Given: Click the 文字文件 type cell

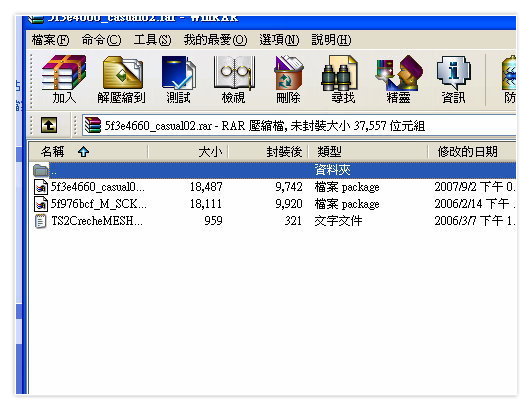Looking at the screenshot, I should click(x=338, y=221).
